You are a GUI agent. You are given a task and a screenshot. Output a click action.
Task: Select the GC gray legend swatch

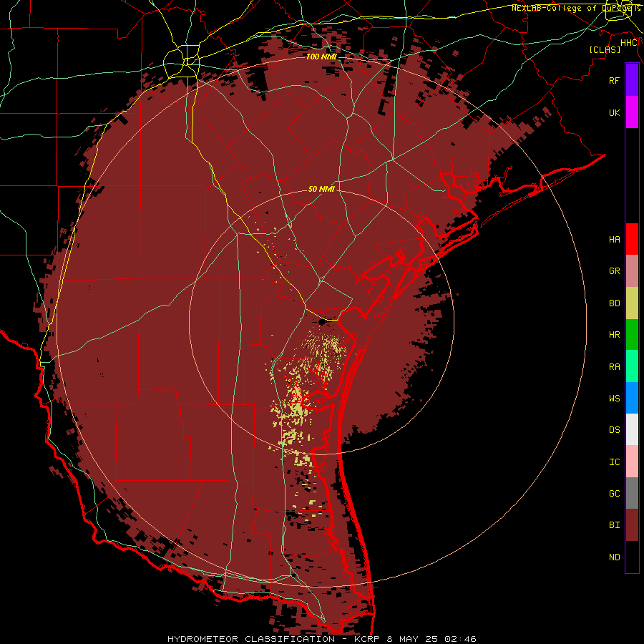(632, 493)
